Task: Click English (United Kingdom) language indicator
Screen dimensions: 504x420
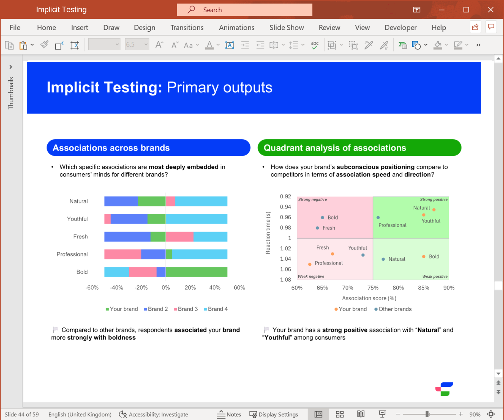Action: 80,414
